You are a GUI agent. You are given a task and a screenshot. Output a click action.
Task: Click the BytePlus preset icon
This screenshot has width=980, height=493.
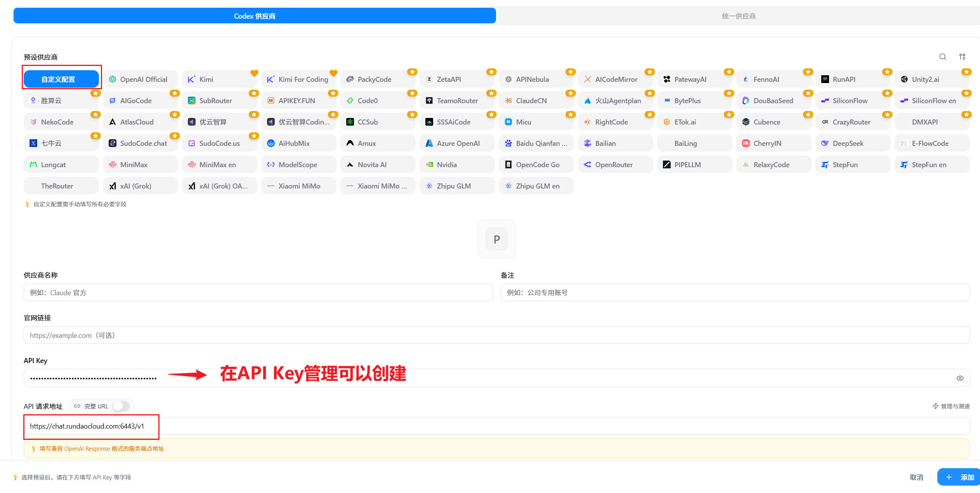(x=667, y=100)
